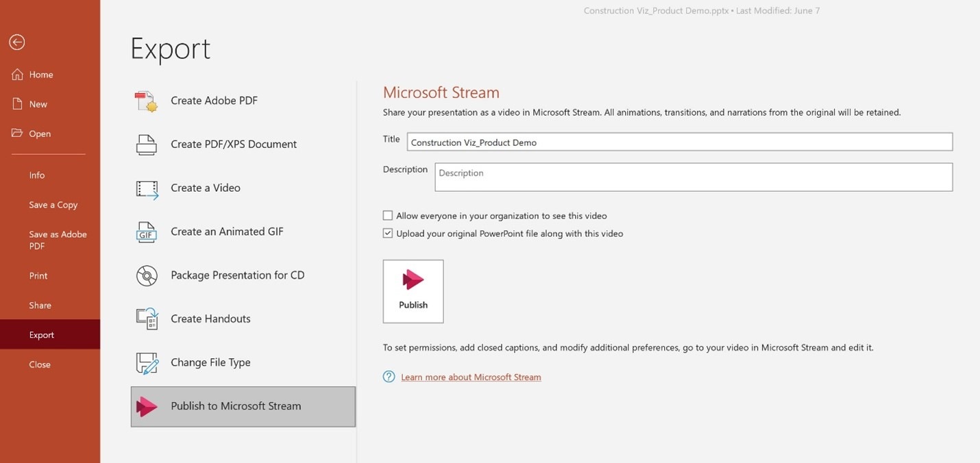Viewport: 980px width, 463px height.
Task: Click the Create a Video film icon
Action: tap(147, 188)
